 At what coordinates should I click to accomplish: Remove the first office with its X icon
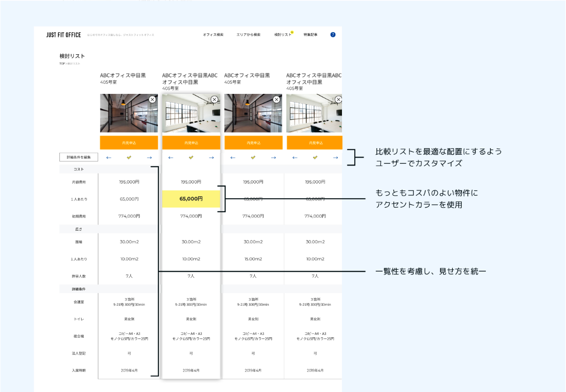click(152, 100)
